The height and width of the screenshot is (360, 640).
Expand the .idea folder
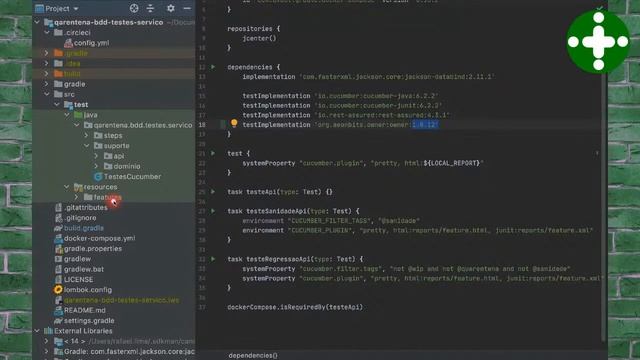[x=47, y=63]
